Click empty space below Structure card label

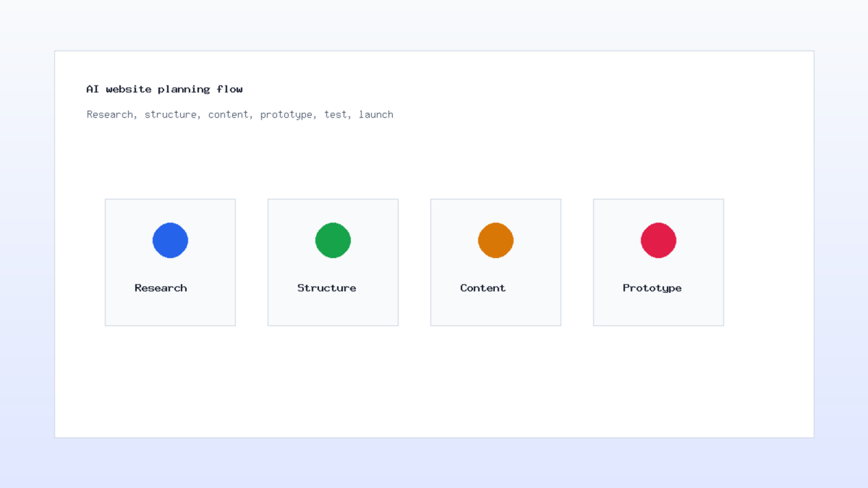click(x=333, y=310)
